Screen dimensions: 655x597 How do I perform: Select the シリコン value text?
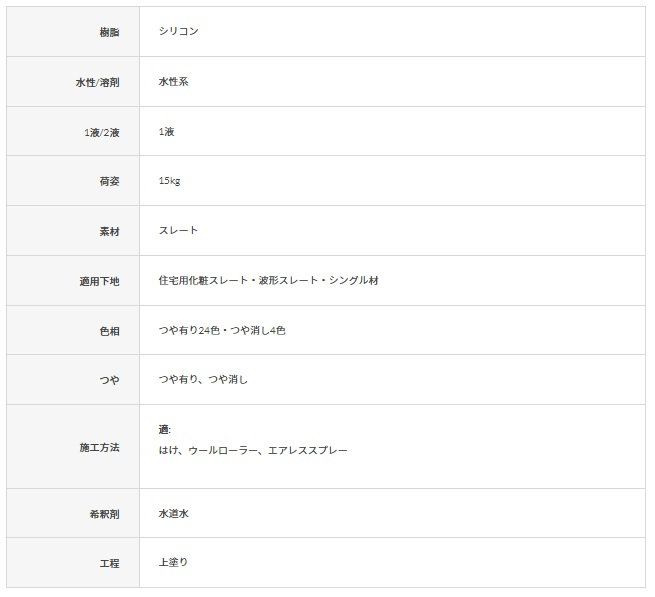(178, 31)
